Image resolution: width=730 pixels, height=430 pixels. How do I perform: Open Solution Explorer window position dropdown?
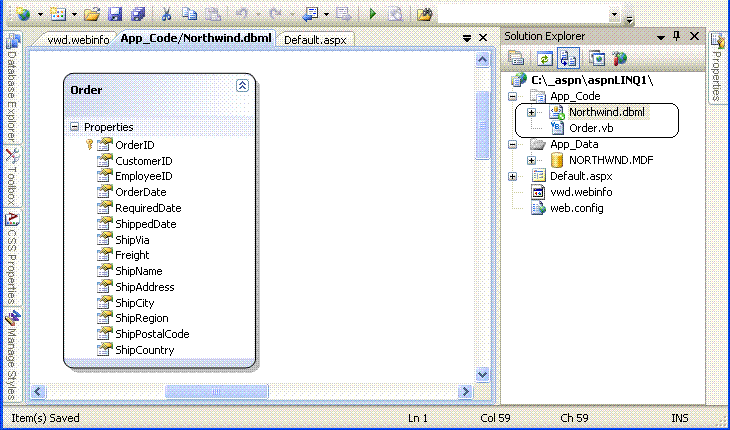click(x=661, y=37)
